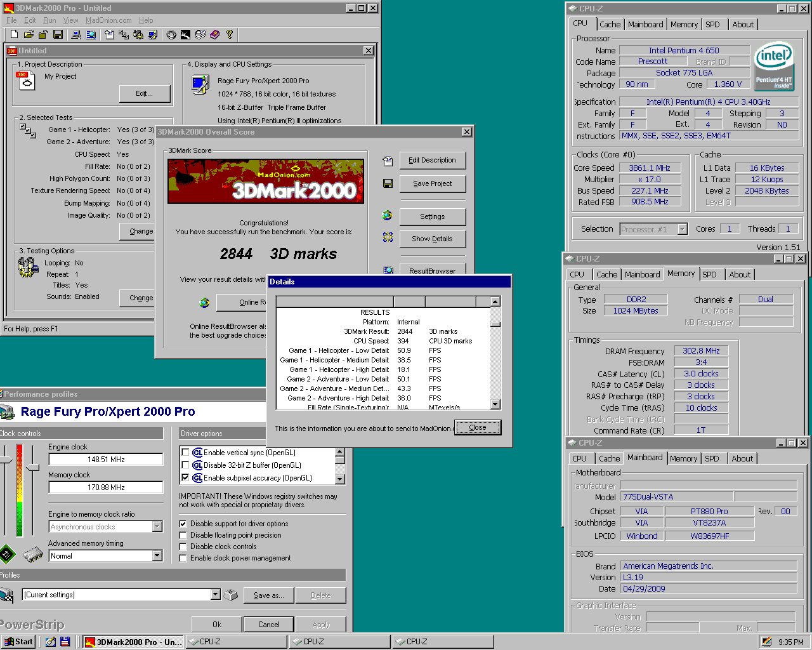Image resolution: width=812 pixels, height=650 pixels.
Task: Check Disable floating point precision
Action: point(183,535)
